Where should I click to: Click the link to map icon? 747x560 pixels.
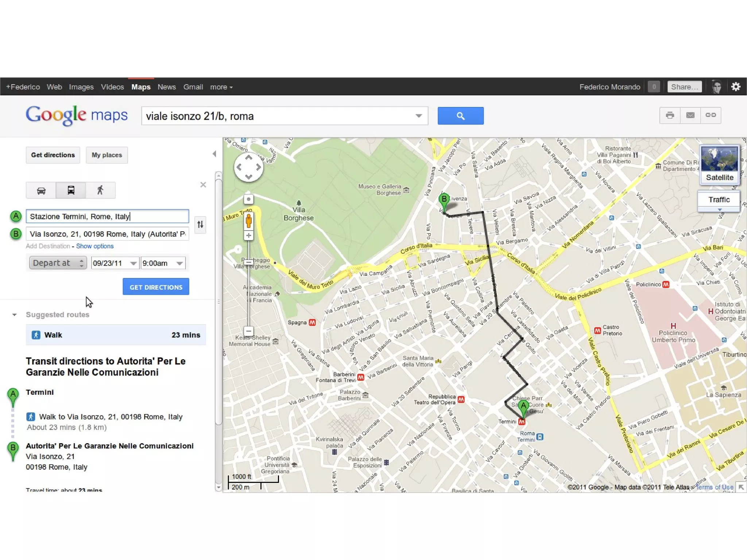pos(711,115)
